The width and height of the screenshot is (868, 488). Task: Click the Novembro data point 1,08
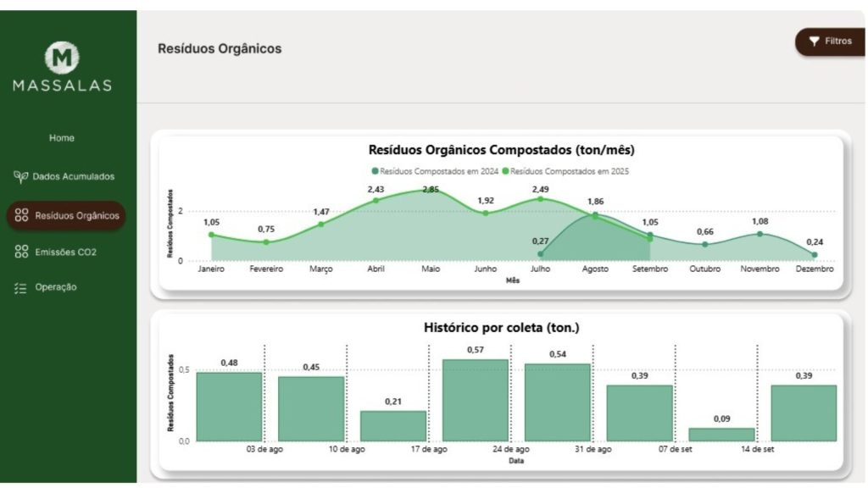coord(759,234)
